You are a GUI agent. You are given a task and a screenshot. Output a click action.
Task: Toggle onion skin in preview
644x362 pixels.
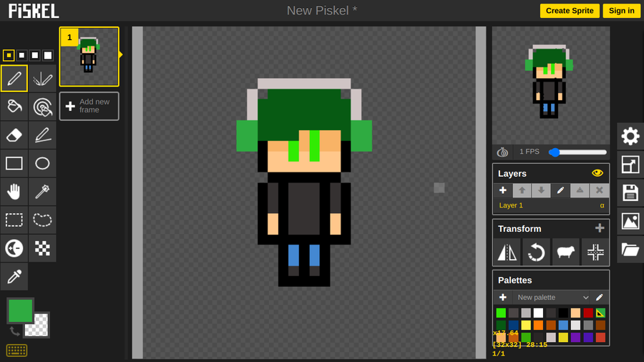[502, 152]
